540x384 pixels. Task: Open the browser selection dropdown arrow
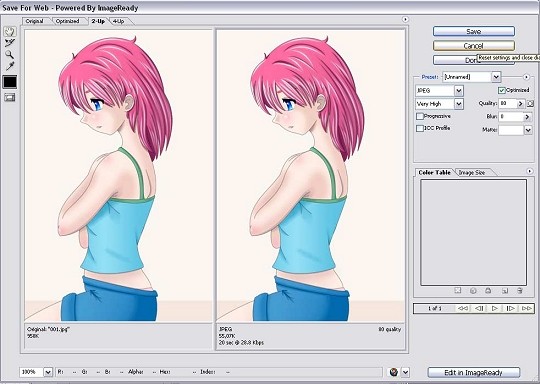(405, 372)
